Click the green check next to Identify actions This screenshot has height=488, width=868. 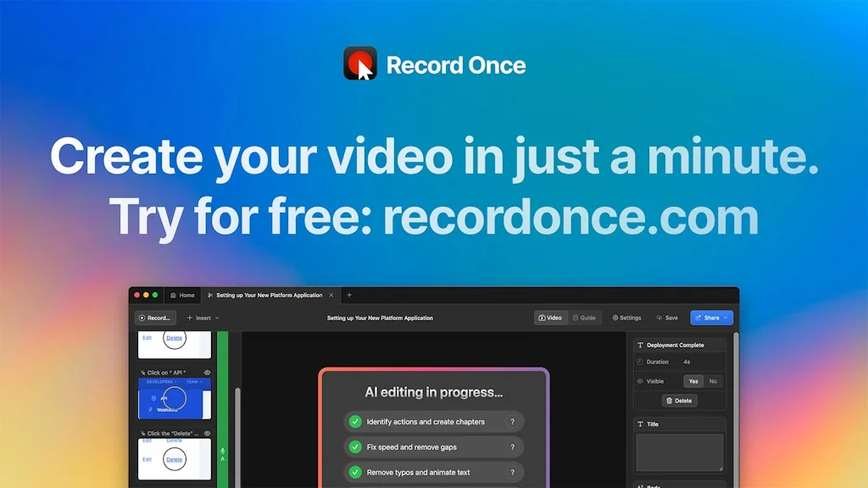pyautogui.click(x=355, y=422)
